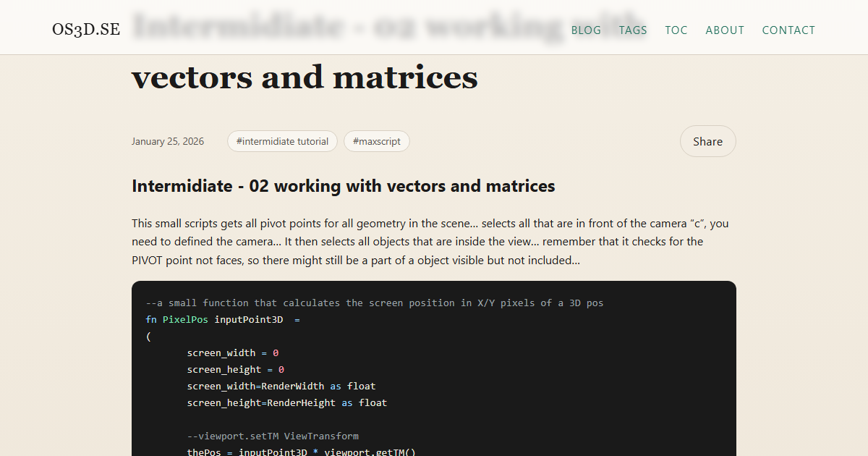Visit the ABOUT page
868x456 pixels.
tap(724, 30)
